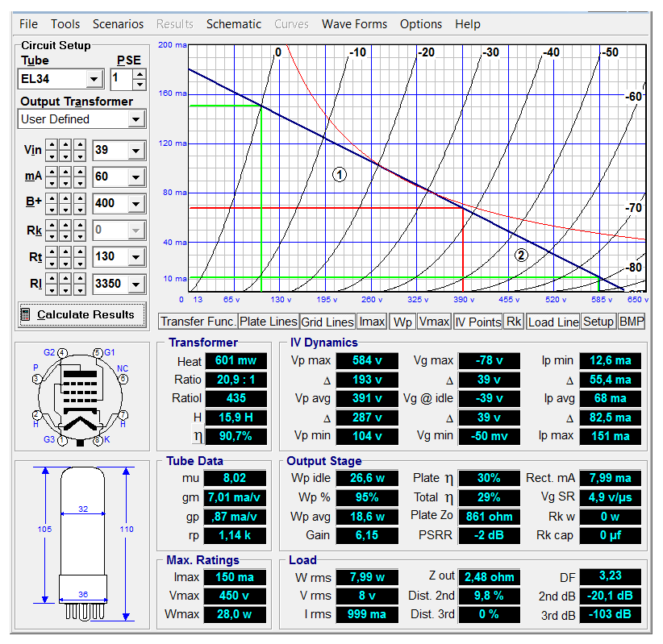
Task: Open the Wave Forms menu
Action: point(354,24)
